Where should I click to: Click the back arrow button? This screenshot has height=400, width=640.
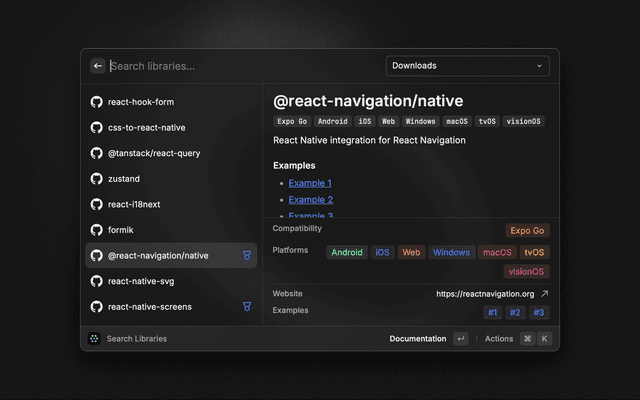[98, 66]
